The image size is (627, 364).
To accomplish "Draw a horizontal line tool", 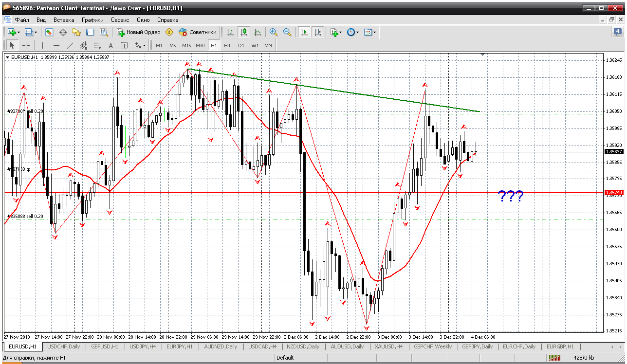I will (56, 45).
